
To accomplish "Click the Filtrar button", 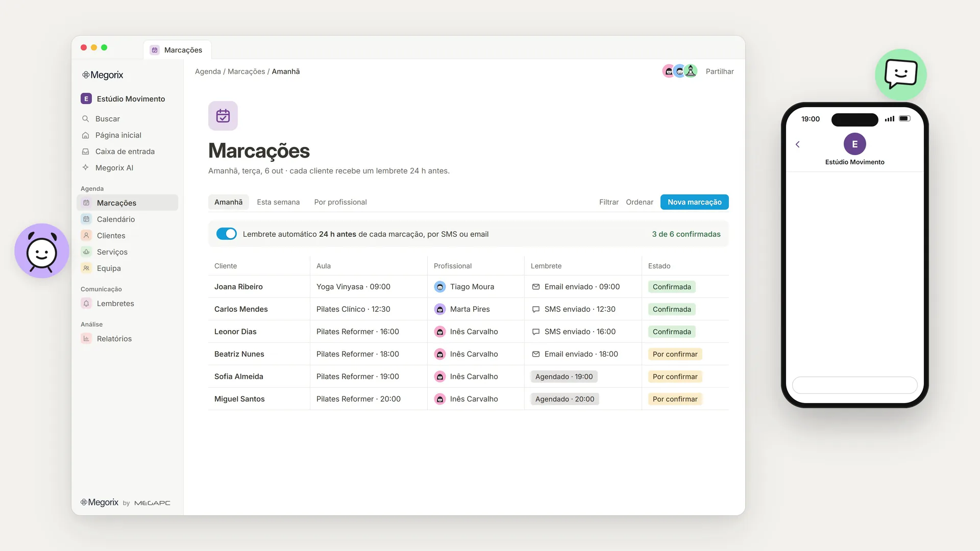I will pyautogui.click(x=609, y=202).
